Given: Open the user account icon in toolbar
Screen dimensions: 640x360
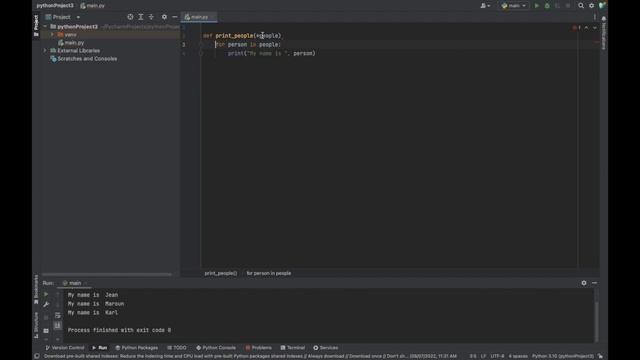Looking at the screenshot, I should pos(483,6).
